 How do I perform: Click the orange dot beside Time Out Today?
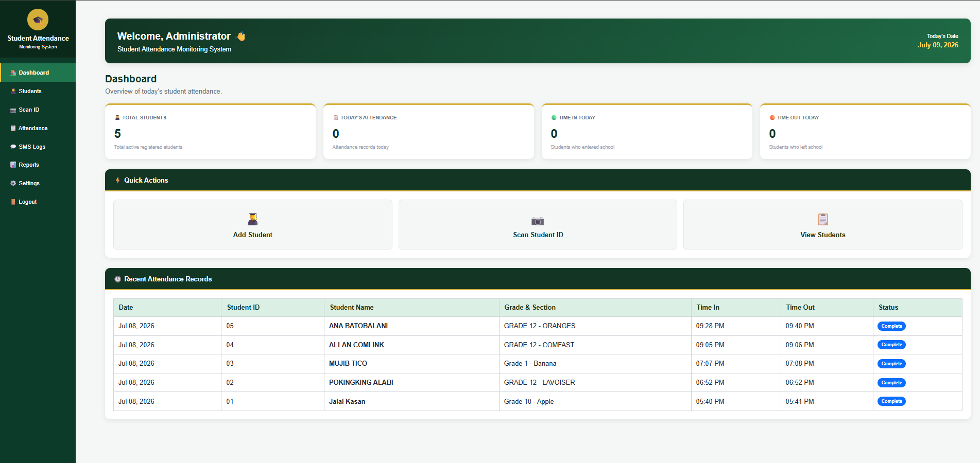[772, 117]
